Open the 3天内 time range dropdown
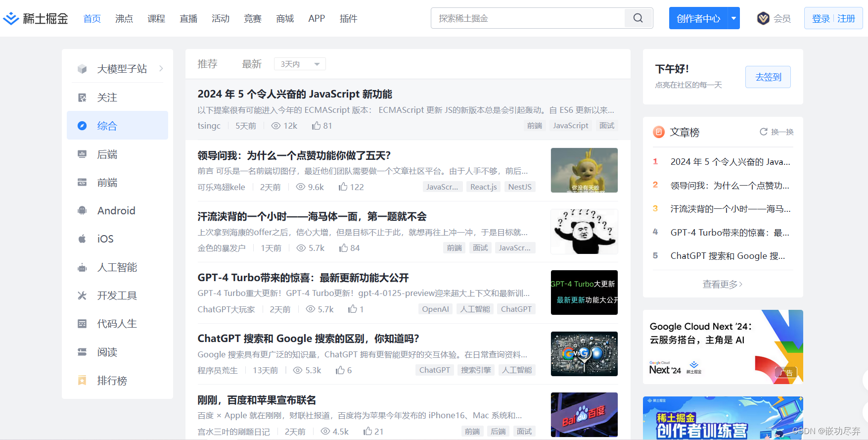The height and width of the screenshot is (440, 868). 300,64
